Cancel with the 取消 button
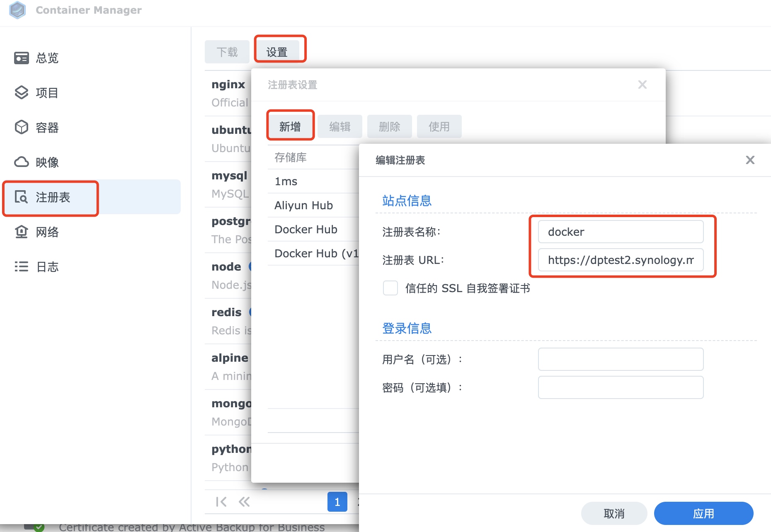 (x=614, y=513)
